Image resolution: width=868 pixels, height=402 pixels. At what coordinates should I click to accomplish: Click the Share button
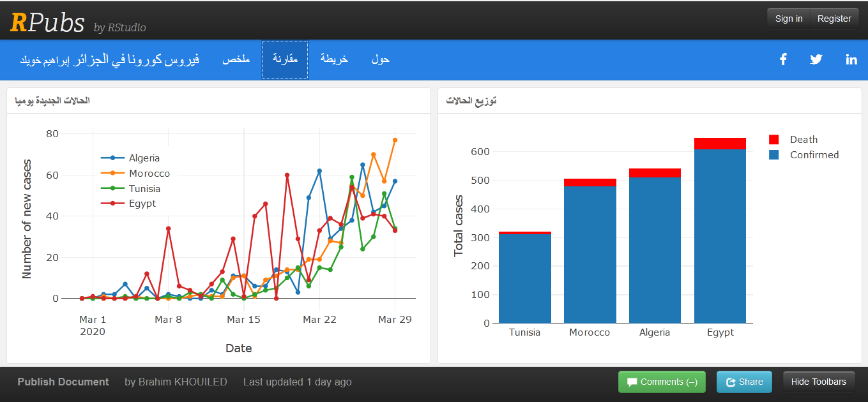click(x=744, y=382)
